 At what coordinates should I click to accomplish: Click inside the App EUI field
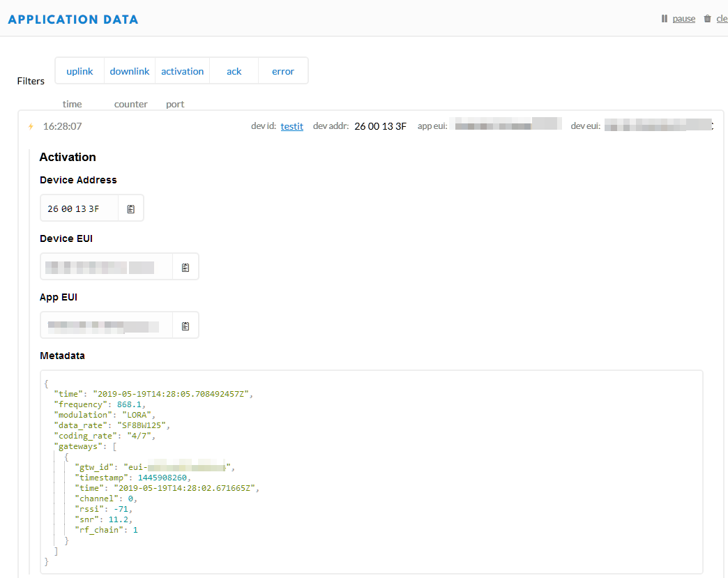106,326
